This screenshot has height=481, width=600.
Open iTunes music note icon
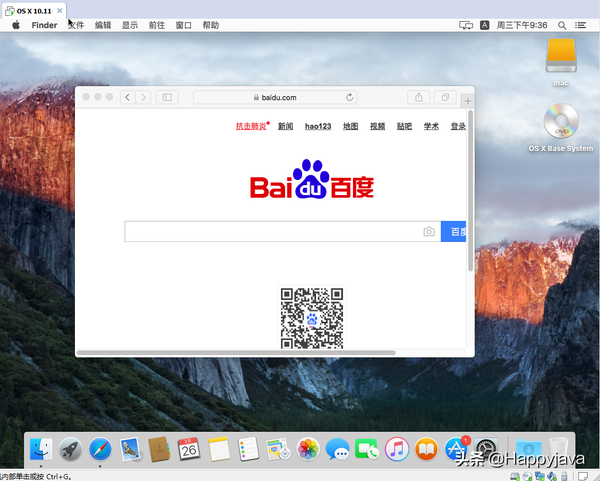397,449
